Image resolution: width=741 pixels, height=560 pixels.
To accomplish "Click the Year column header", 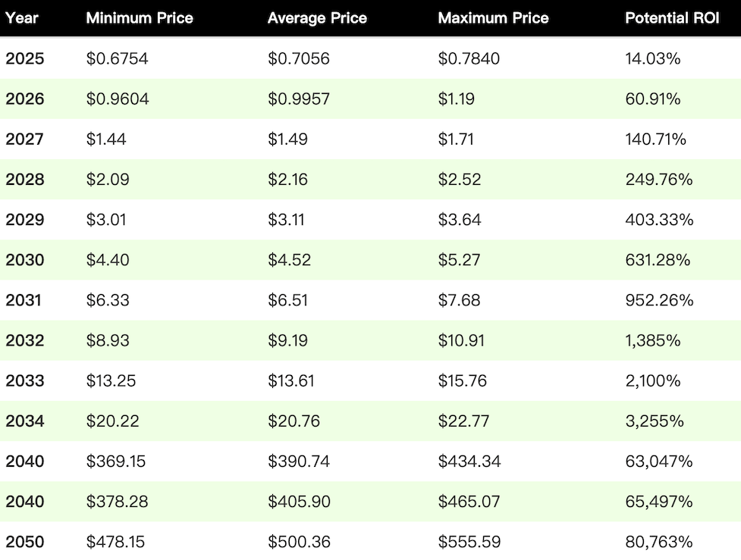I will coord(22,18).
